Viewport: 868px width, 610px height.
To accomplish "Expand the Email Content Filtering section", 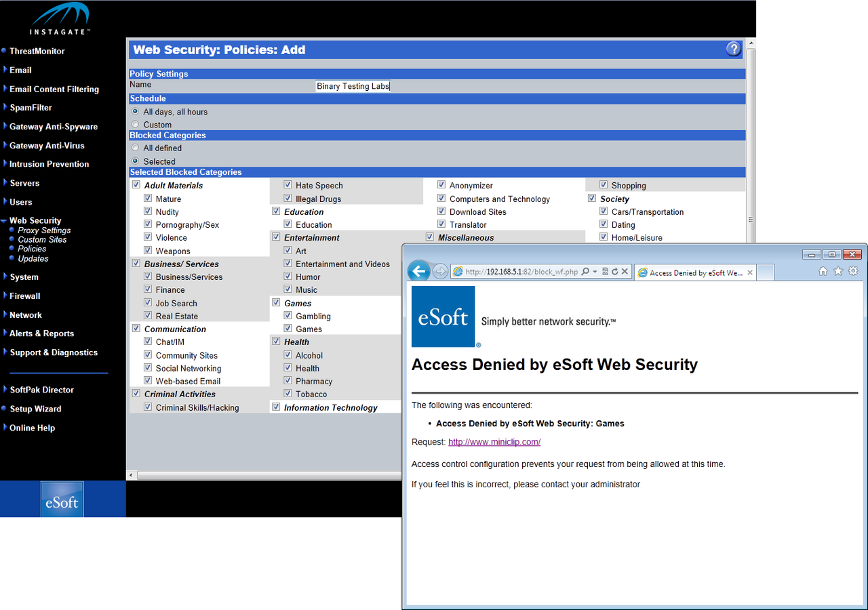I will pyautogui.click(x=54, y=89).
